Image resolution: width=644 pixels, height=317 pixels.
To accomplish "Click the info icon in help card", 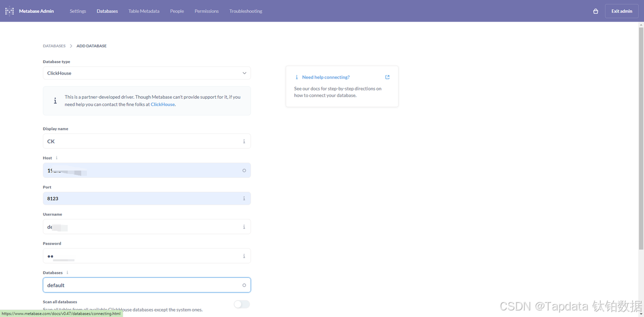I will click(297, 77).
